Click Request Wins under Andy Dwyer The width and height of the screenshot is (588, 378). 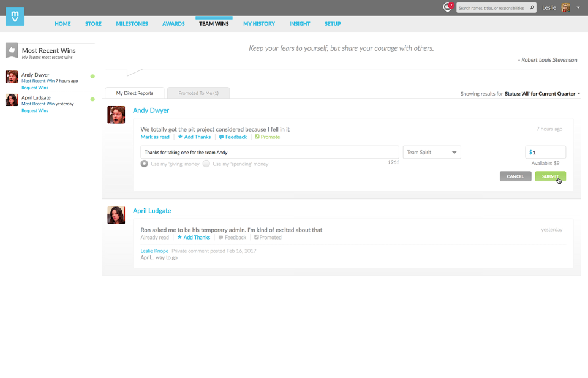pyautogui.click(x=35, y=88)
